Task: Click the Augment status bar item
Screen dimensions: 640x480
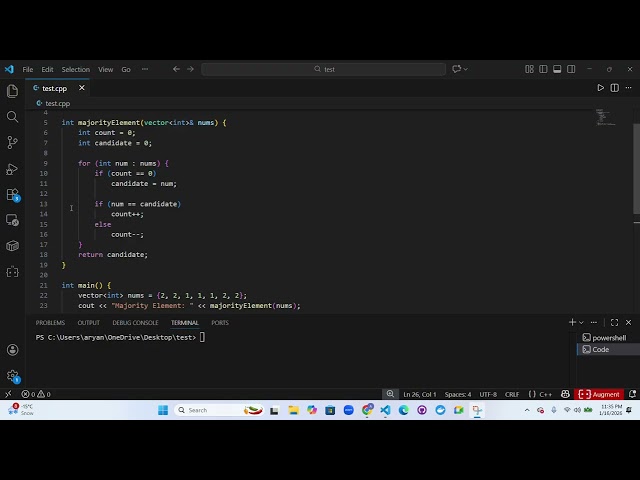Action: [x=599, y=394]
